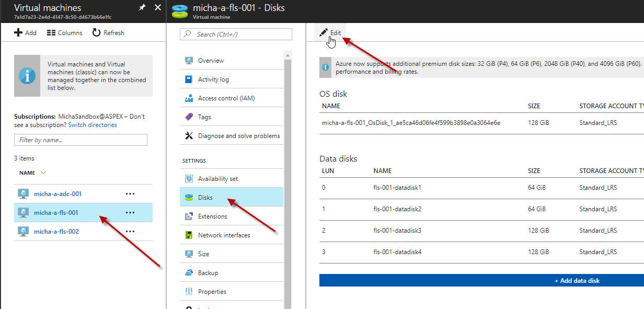This screenshot has width=644, height=309.
Task: Click the 128 GiB size of fls-001-datadisk4
Action: 539,252
